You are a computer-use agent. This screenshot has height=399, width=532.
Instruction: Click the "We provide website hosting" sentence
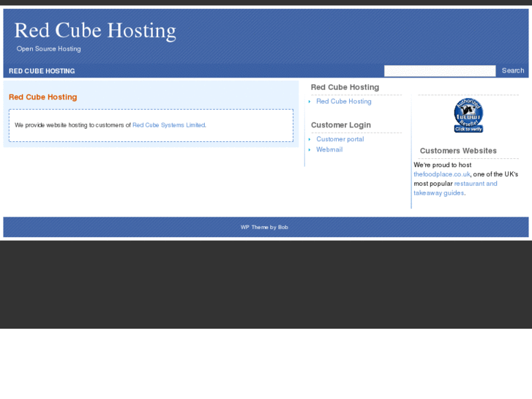click(110, 125)
